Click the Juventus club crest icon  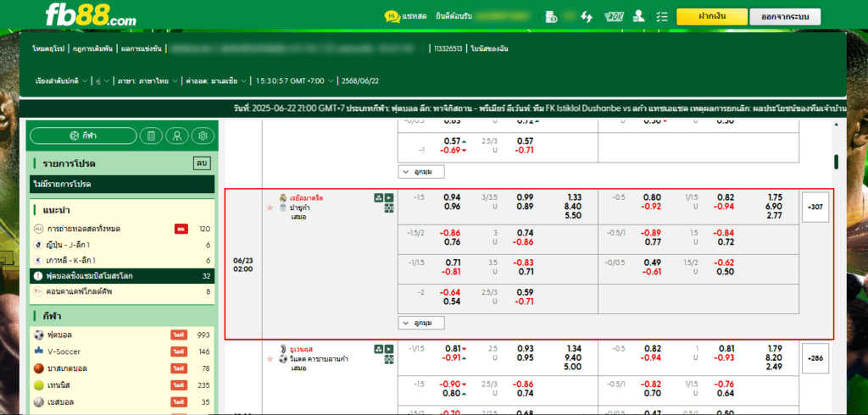[283, 349]
